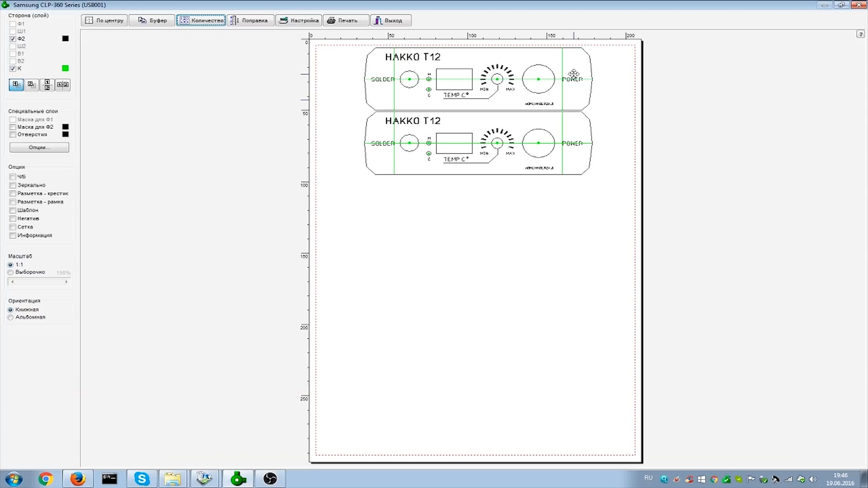868x488 pixels.
Task: Open printer Настройка settings
Action: click(299, 20)
